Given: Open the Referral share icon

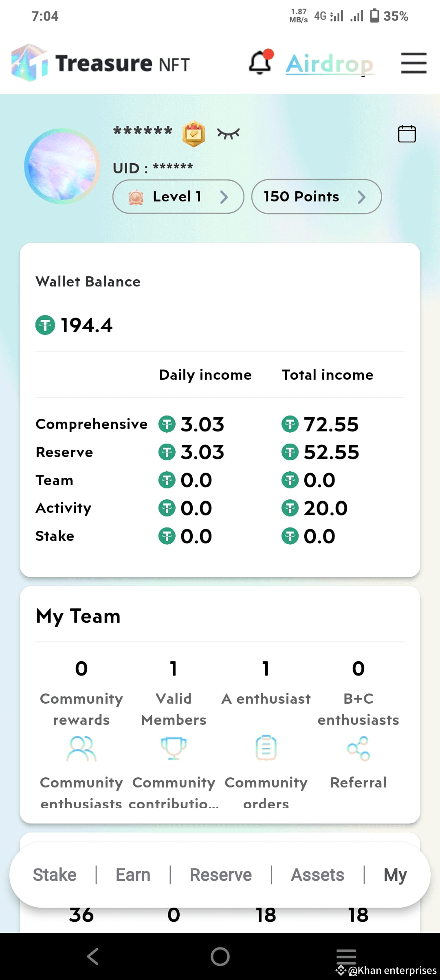Looking at the screenshot, I should (359, 748).
